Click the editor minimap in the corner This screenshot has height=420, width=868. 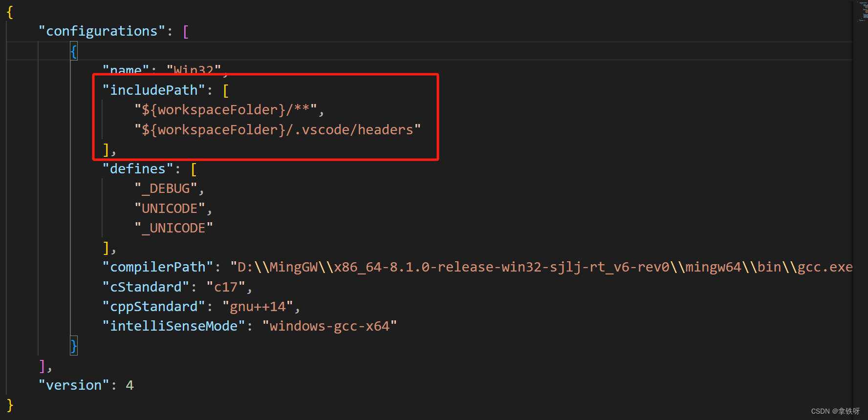[x=863, y=12]
